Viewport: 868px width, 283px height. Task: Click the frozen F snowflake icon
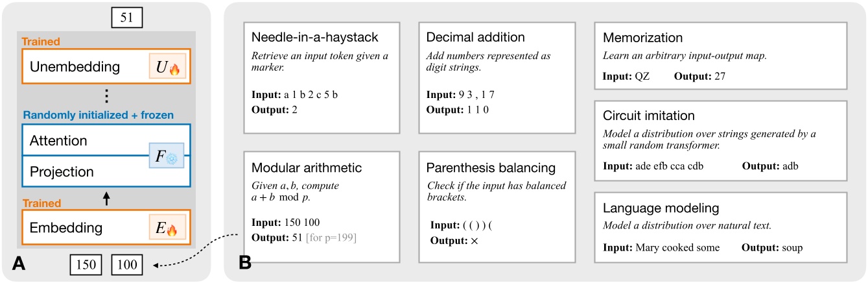pyautogui.click(x=167, y=156)
